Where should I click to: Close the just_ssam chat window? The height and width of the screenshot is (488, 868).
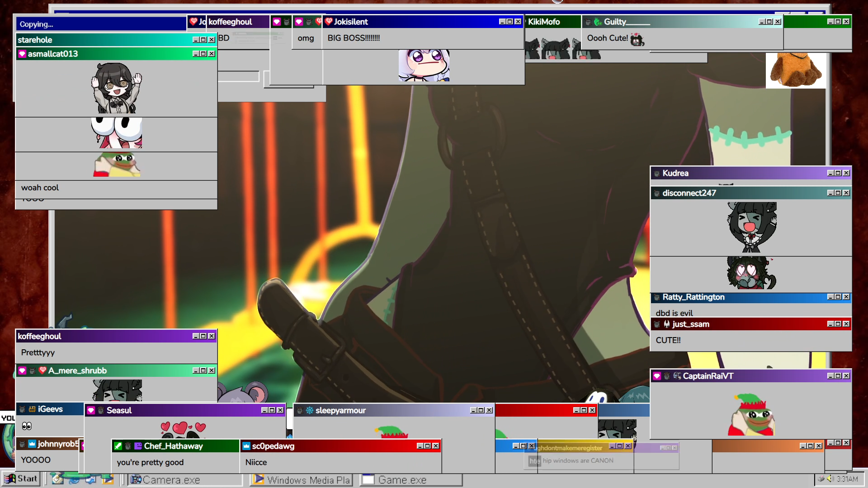click(x=846, y=324)
